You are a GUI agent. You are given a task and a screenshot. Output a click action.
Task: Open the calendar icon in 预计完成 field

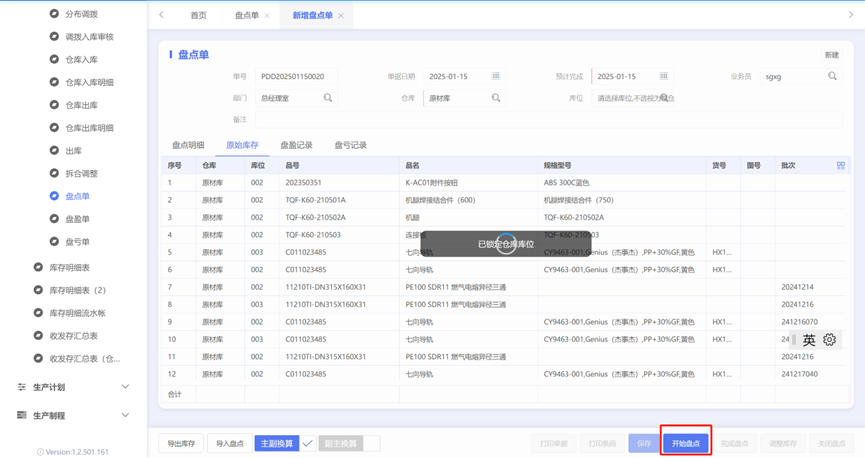click(664, 76)
